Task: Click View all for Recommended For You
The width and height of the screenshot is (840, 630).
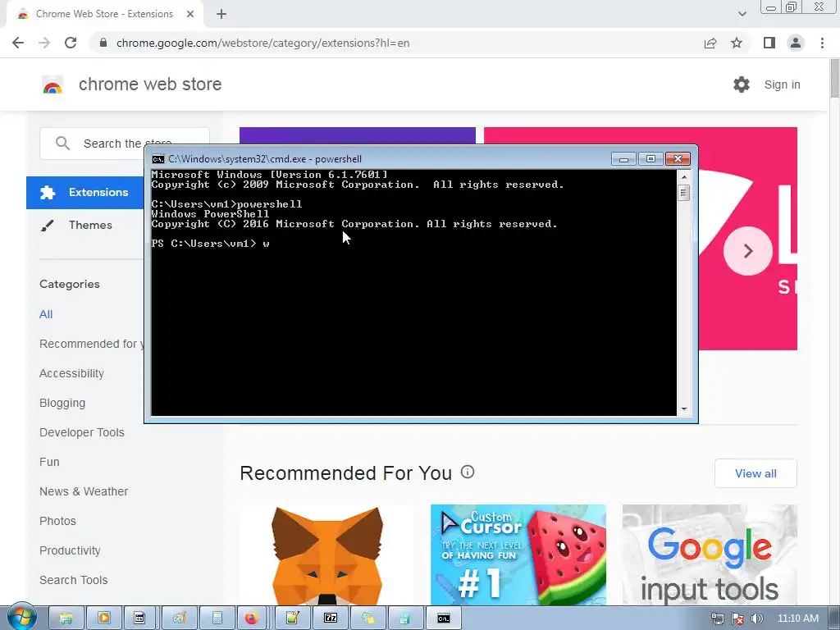Action: click(x=756, y=473)
